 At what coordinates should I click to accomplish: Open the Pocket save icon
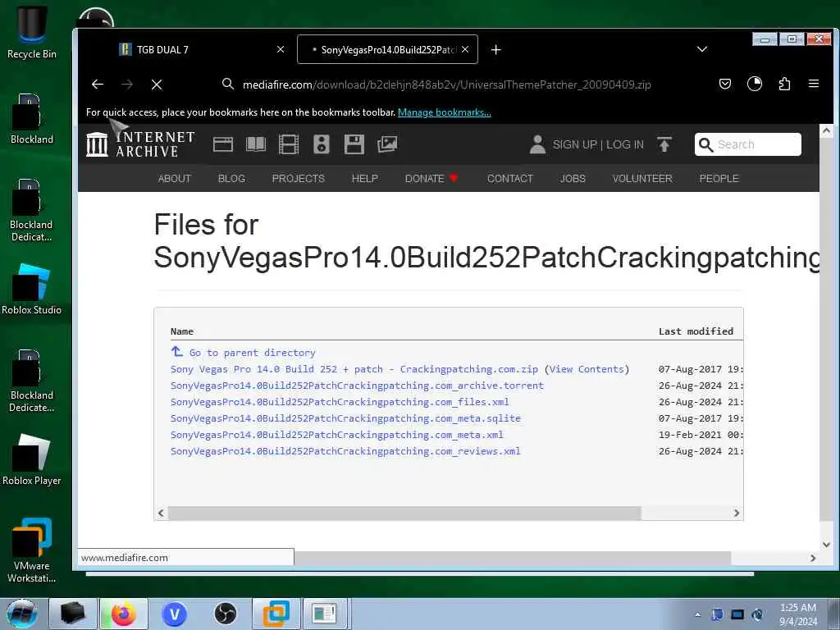pos(725,84)
